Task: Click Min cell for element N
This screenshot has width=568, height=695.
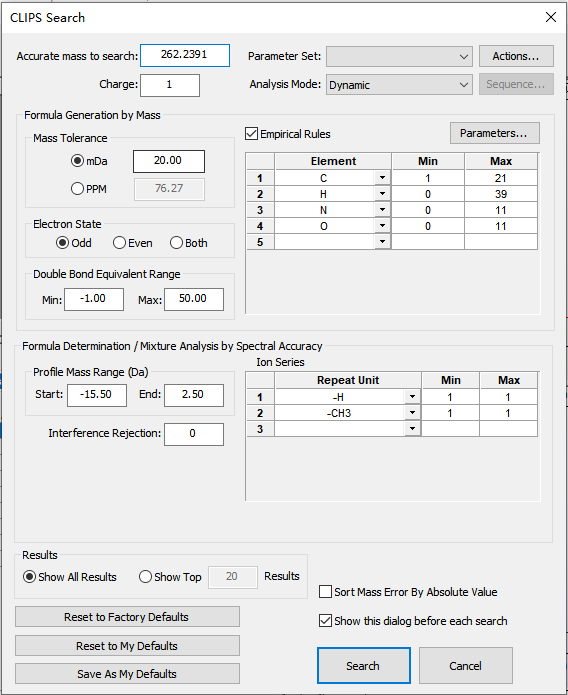Action: point(428,210)
